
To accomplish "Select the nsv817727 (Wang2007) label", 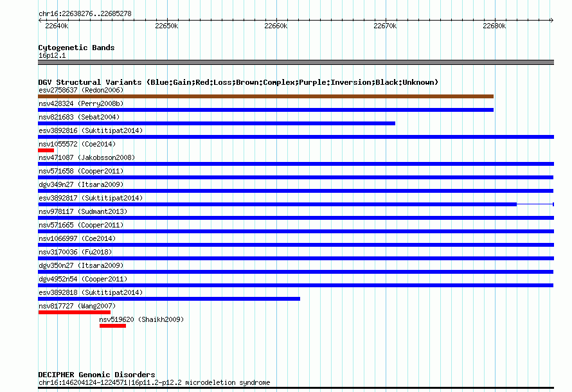I will point(77,306).
